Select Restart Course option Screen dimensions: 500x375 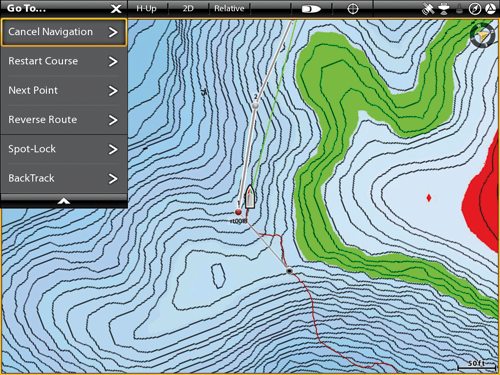coord(64,61)
